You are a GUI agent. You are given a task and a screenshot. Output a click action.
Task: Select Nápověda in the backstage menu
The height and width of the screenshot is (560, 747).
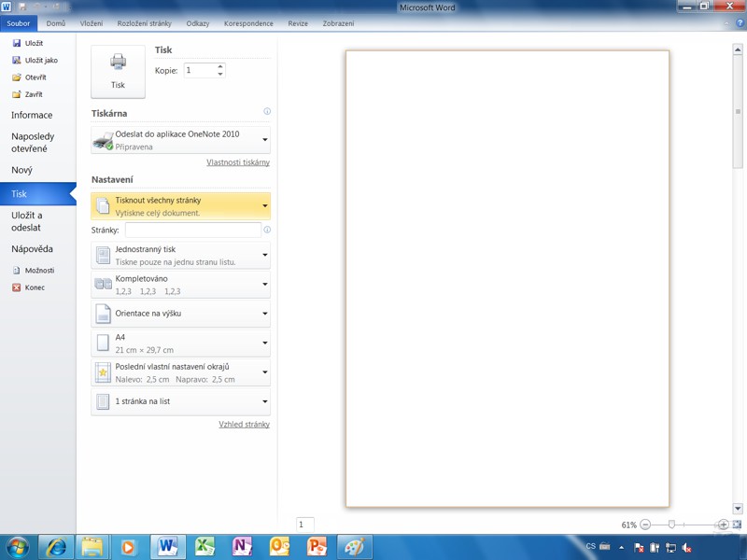[32, 249]
